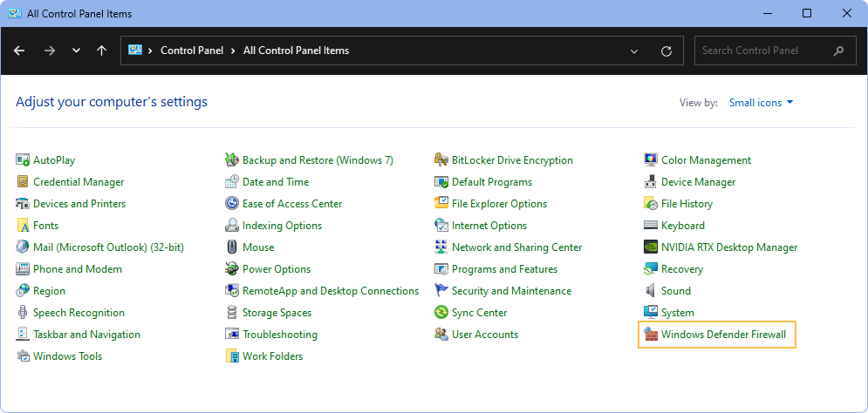
Task: Click the Sync Center icon
Action: (x=441, y=313)
